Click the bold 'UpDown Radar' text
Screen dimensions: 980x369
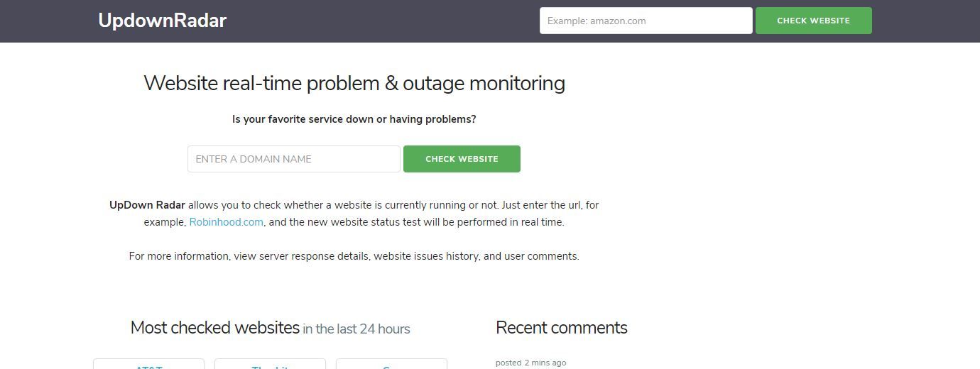[x=147, y=205]
